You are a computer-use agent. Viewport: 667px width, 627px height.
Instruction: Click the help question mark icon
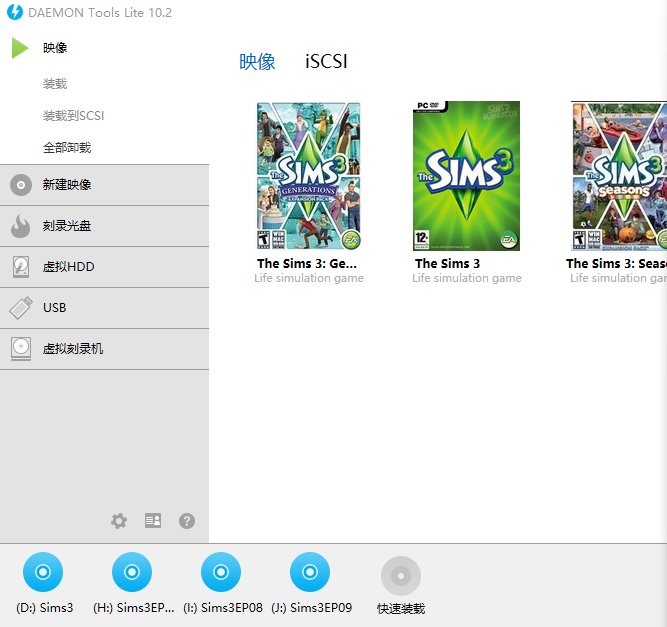click(x=187, y=521)
